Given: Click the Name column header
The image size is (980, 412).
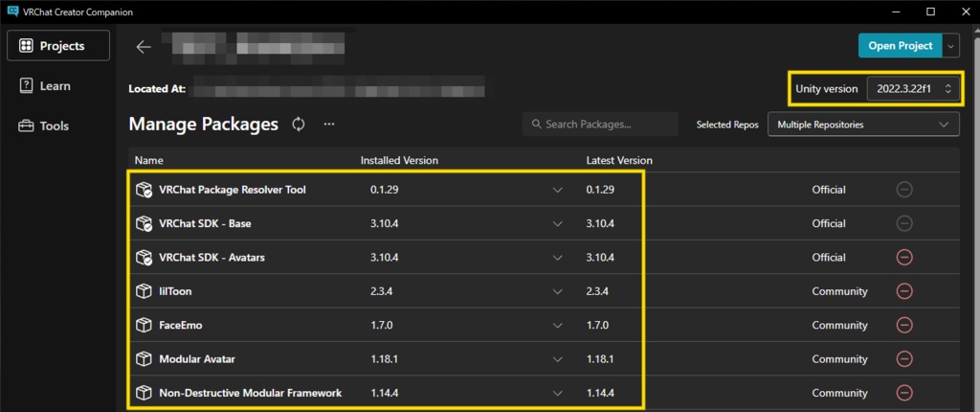Looking at the screenshot, I should (x=148, y=160).
